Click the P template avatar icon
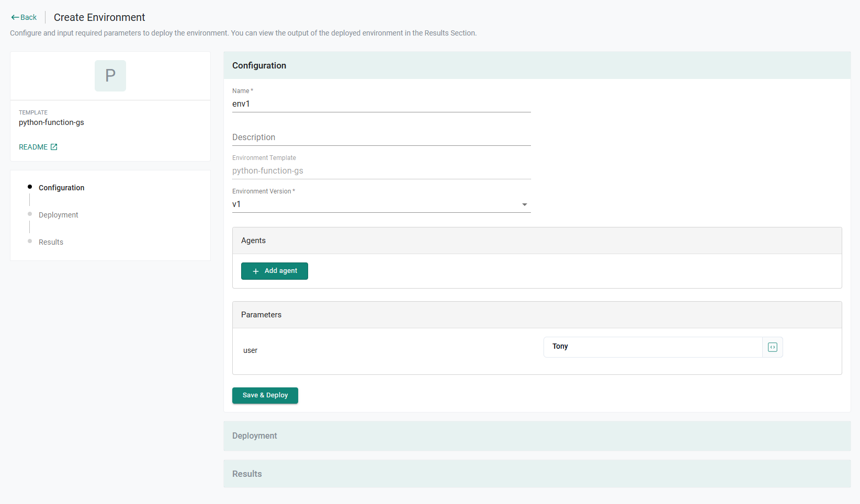The width and height of the screenshot is (860, 504). [x=110, y=76]
